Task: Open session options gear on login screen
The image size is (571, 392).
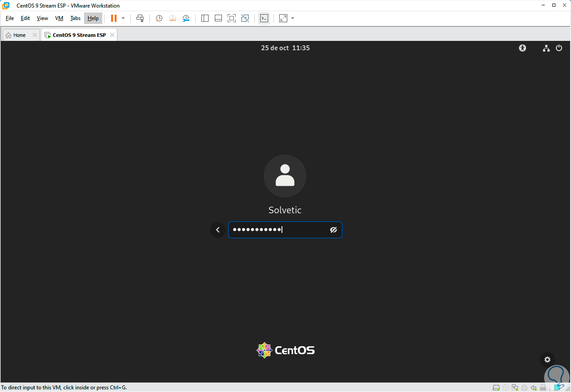Action: [547, 360]
